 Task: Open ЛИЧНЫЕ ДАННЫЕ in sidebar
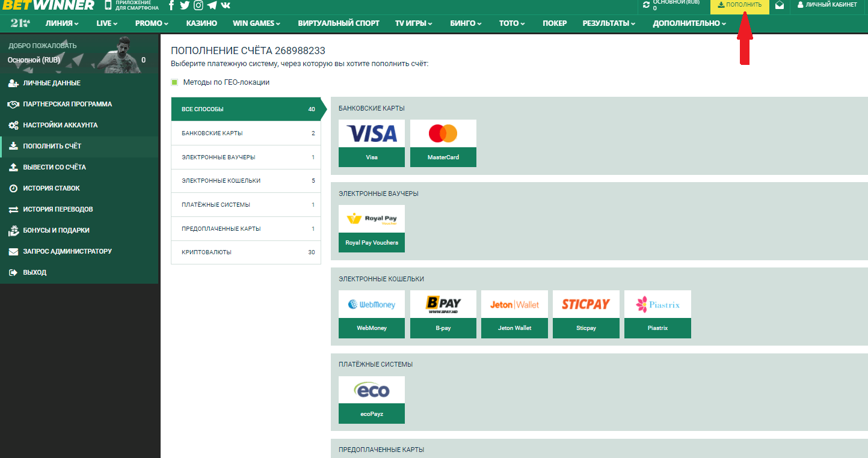(79, 84)
